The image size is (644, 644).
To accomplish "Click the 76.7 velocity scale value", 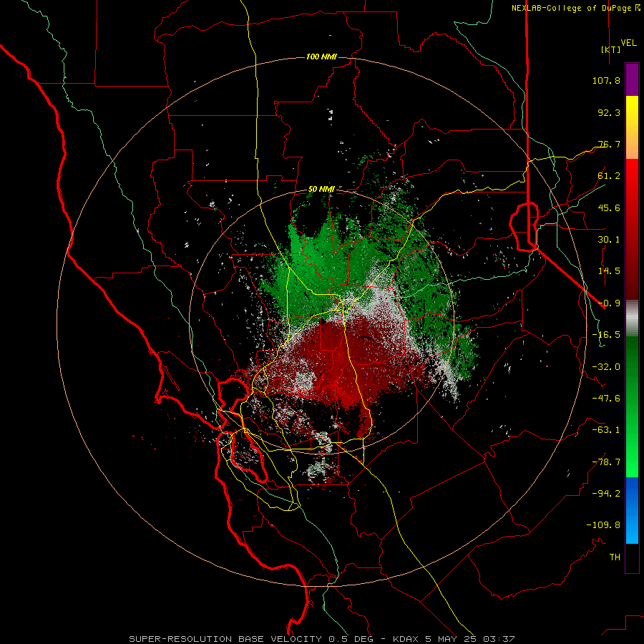I will pyautogui.click(x=609, y=144).
